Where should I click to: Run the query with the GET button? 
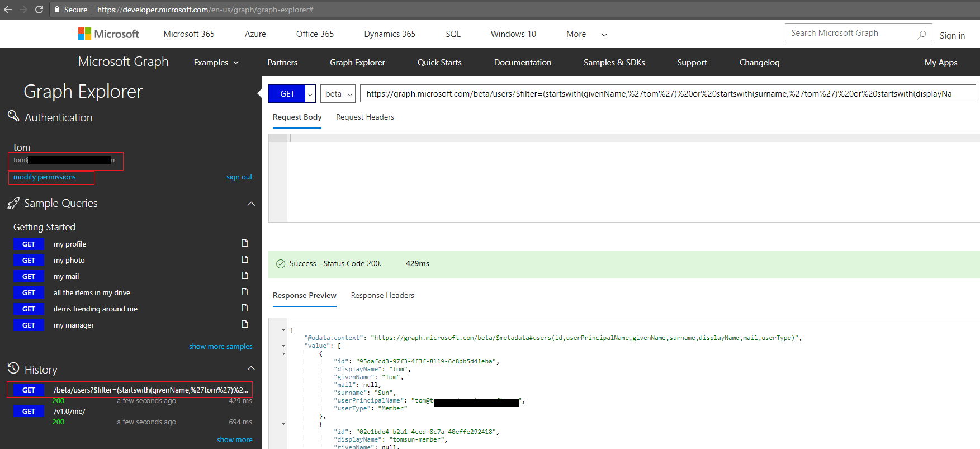click(287, 94)
